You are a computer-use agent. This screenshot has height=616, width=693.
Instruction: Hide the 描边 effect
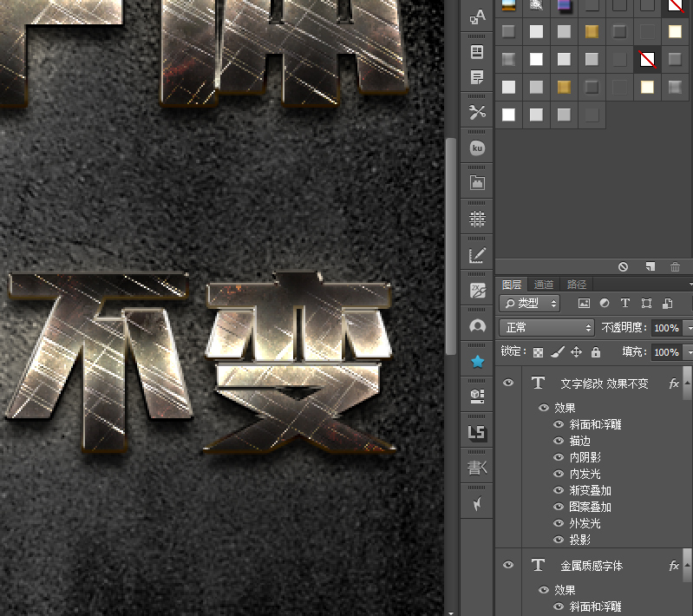tap(559, 441)
